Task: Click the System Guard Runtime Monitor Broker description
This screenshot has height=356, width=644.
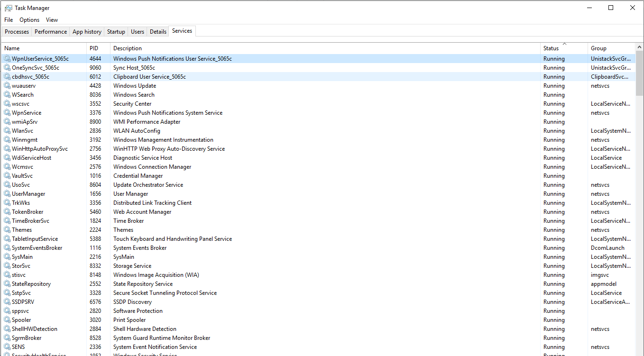Action: tap(162, 338)
